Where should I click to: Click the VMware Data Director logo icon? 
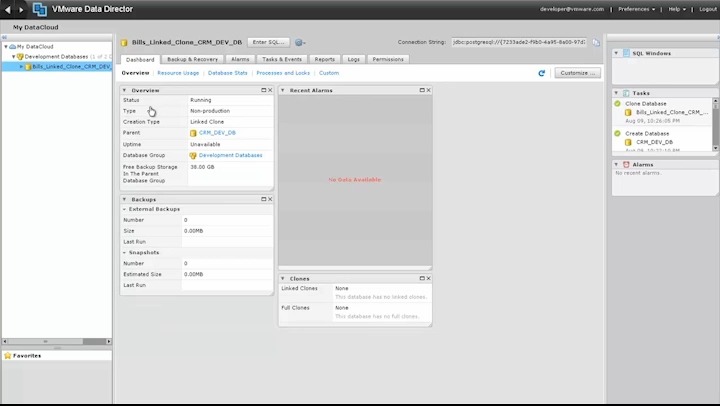[x=39, y=9]
